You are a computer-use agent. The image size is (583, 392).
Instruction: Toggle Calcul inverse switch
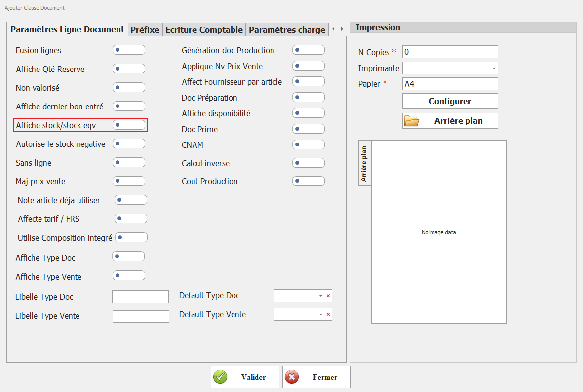pos(308,163)
